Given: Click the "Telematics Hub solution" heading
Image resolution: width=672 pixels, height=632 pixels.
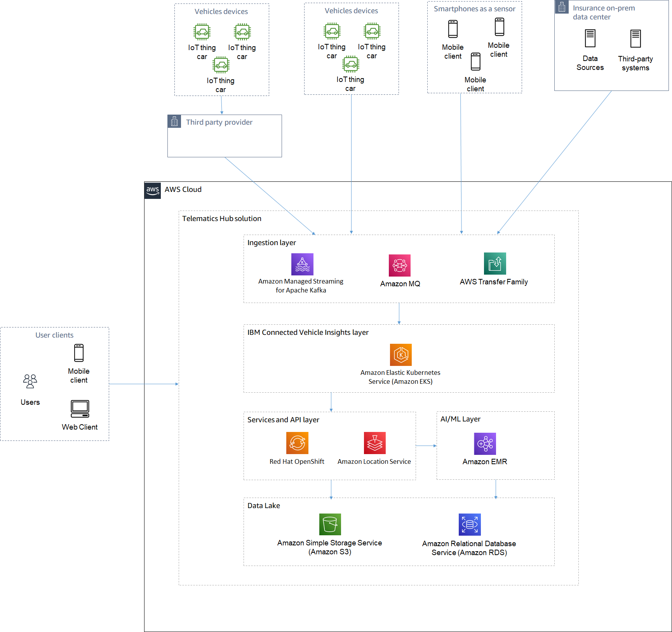Looking at the screenshot, I should pos(222,219).
